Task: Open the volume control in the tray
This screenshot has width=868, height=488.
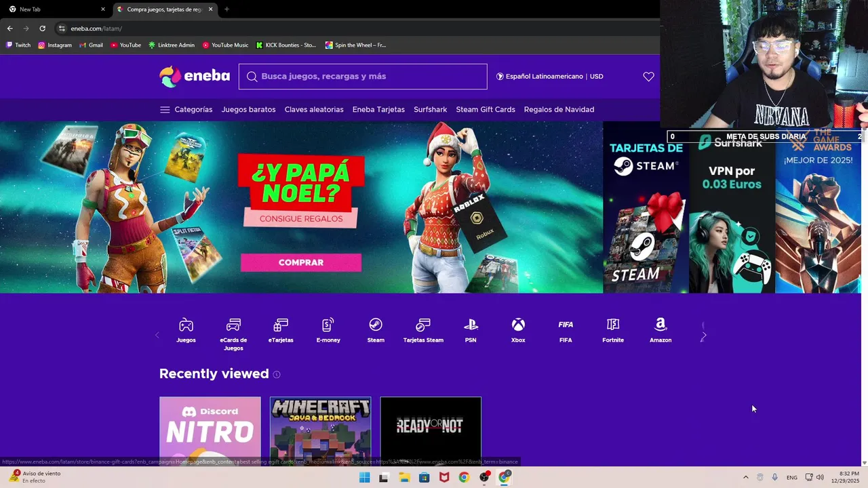Action: tap(820, 477)
